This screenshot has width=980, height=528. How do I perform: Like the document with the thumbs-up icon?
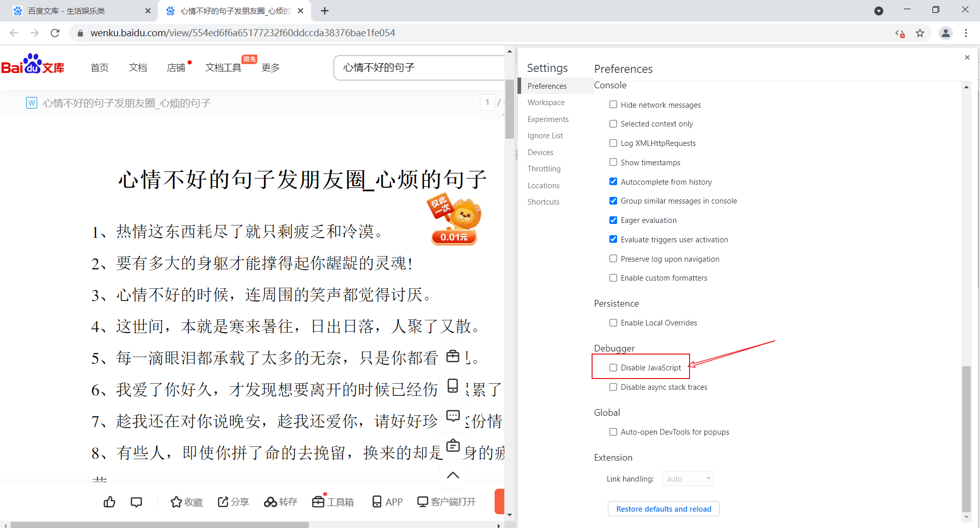[x=109, y=501]
